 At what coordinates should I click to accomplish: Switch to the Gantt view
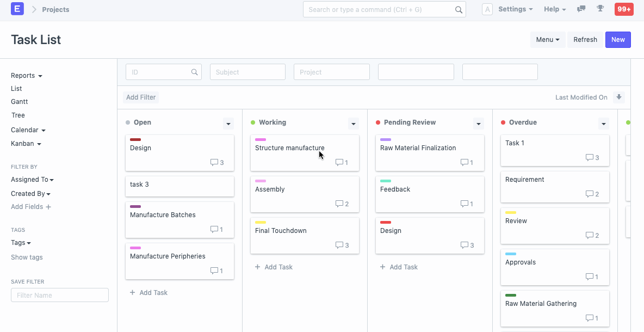click(x=18, y=102)
